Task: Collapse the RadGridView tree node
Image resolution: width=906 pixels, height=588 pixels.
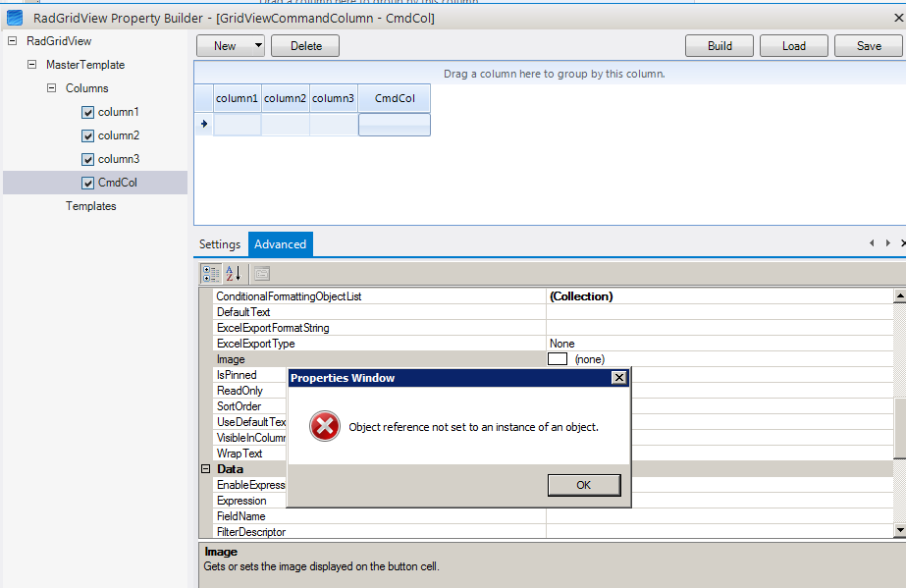Action: [12, 41]
